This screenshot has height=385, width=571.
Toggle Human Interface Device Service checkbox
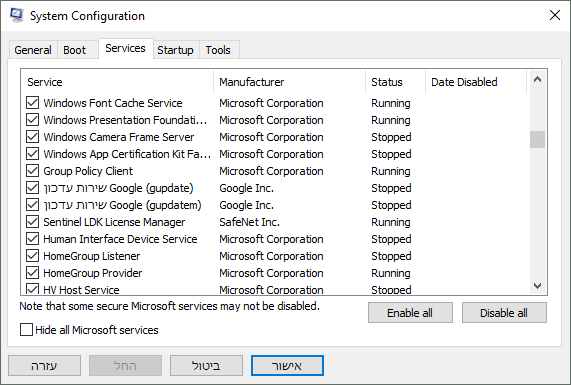click(x=32, y=239)
